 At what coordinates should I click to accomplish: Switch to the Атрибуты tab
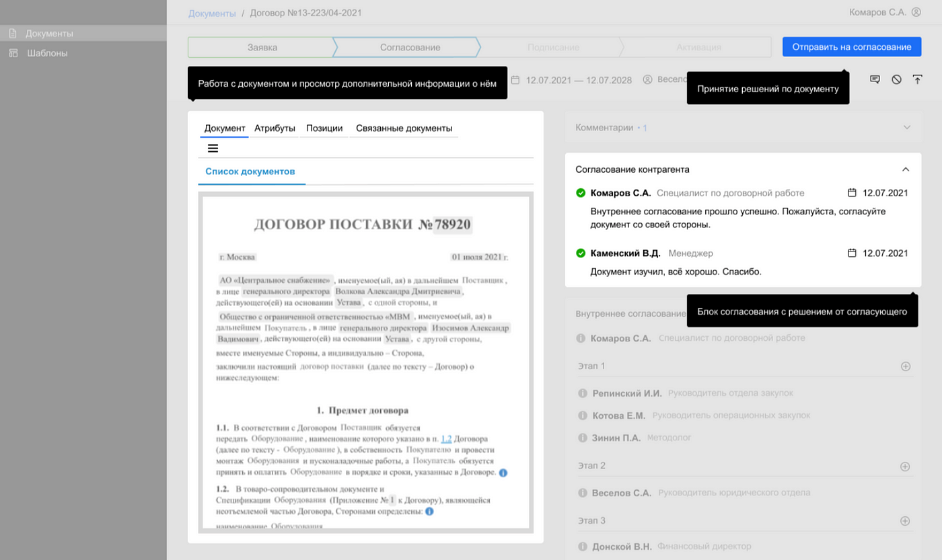(x=275, y=128)
